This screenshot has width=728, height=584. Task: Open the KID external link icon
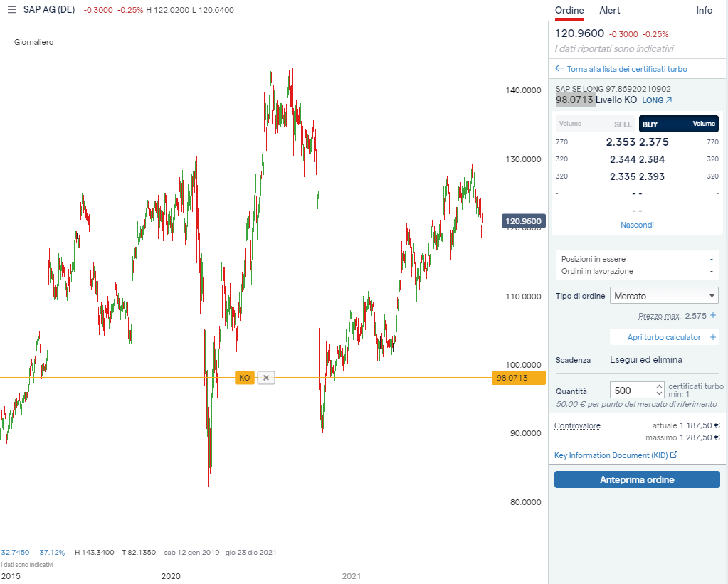pyautogui.click(x=674, y=455)
